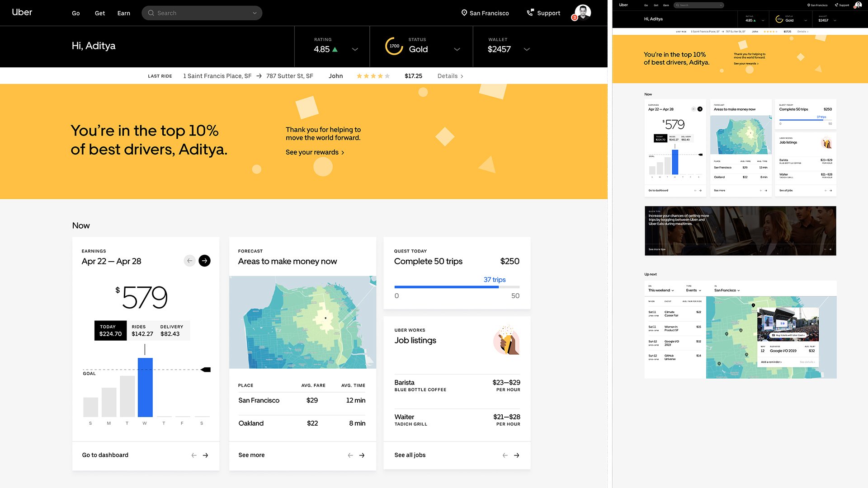Image resolution: width=868 pixels, height=488 pixels.
Task: Click San Francisco city label in header
Action: click(489, 13)
